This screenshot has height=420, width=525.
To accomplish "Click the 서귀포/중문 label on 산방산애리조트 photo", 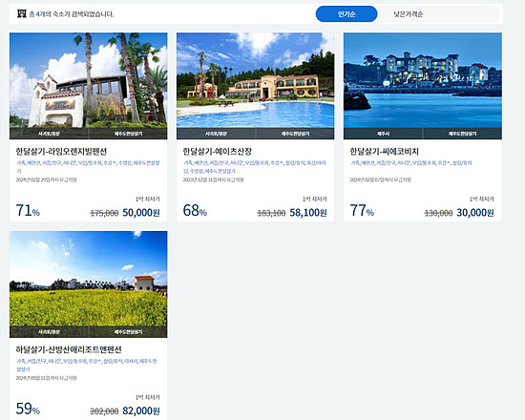I will tap(49, 332).
